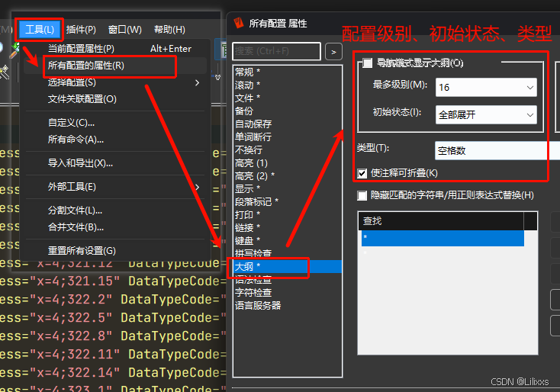560x392 pixels.
Task: Select 链接 category
Action: 287,228
